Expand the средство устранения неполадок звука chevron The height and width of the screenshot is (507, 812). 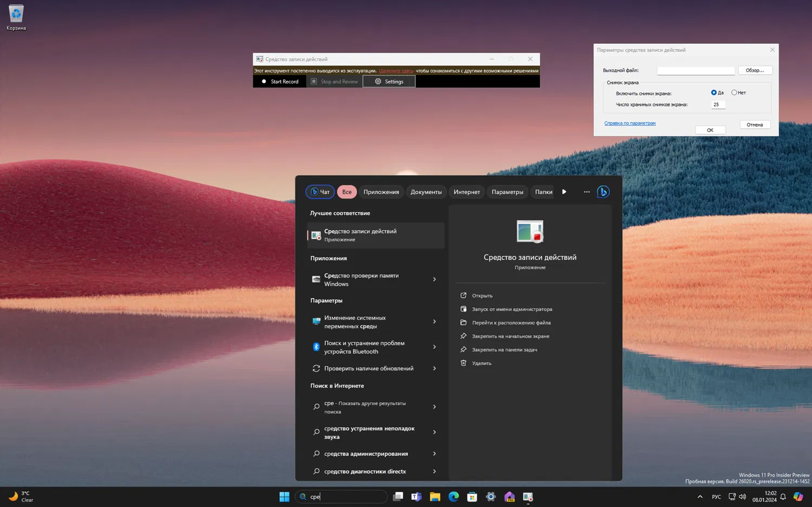[x=434, y=432]
